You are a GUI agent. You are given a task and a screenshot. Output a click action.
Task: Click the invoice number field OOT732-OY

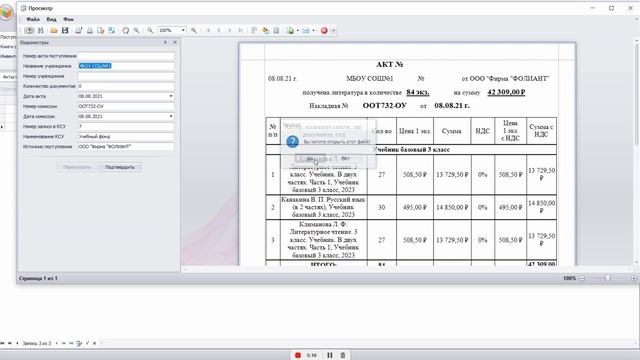(x=126, y=107)
